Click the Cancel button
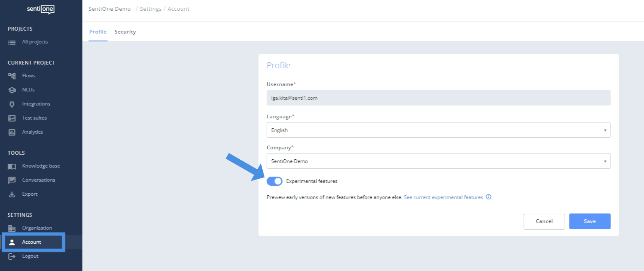This screenshot has width=644, height=271. (x=544, y=221)
